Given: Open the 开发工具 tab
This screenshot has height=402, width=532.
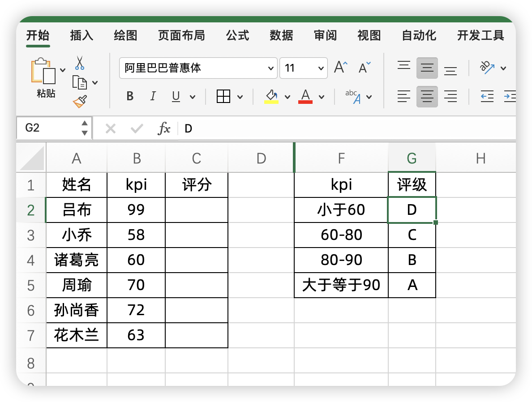Looking at the screenshot, I should click(x=481, y=35).
